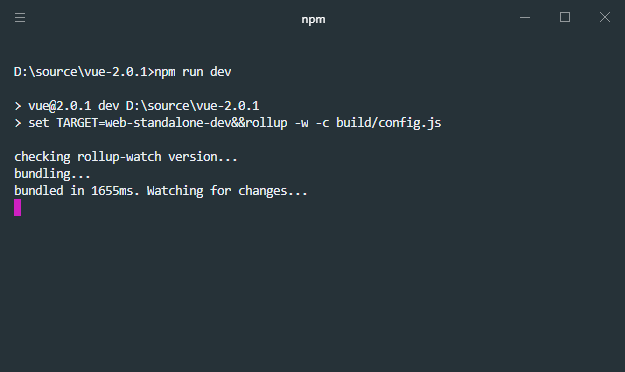Click the 'vue@2.0.1 dev' output text
625x372 pixels.
pos(73,106)
